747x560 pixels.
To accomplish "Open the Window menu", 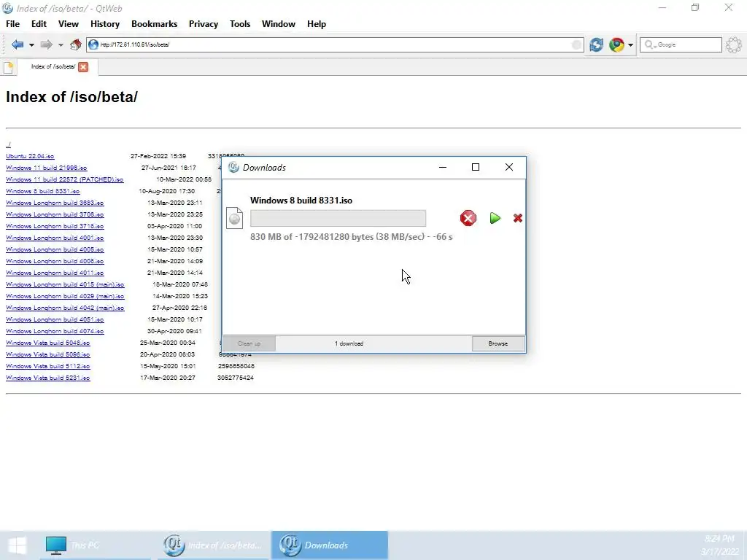I will (x=279, y=24).
